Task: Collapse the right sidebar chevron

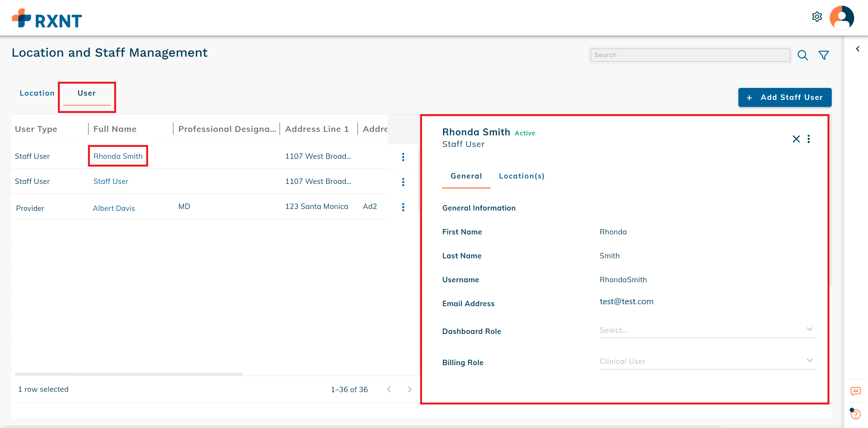Action: tap(858, 49)
